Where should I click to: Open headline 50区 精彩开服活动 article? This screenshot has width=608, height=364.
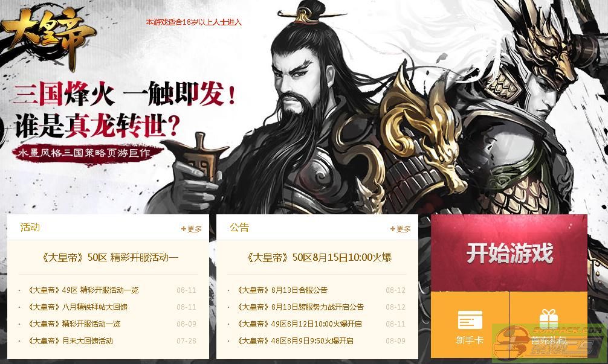pos(109,258)
